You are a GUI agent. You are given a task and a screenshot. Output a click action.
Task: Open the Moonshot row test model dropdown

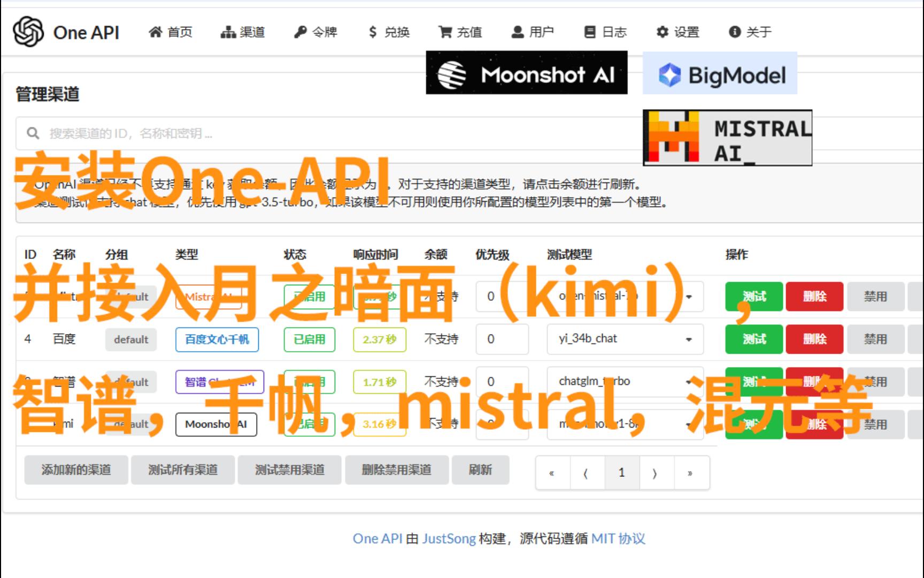[x=625, y=424]
